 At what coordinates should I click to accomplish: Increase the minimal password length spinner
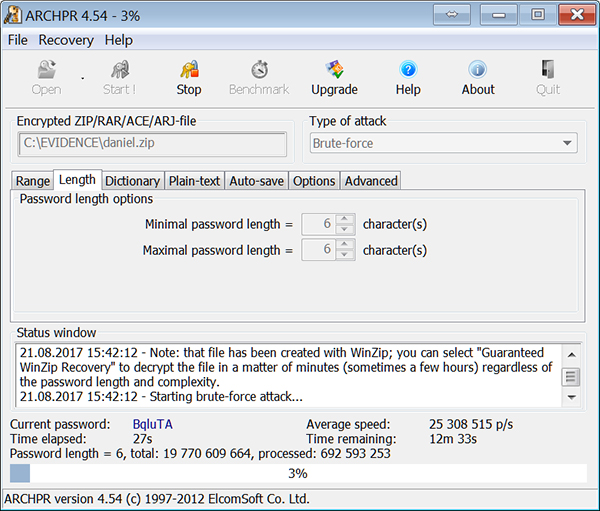345,219
